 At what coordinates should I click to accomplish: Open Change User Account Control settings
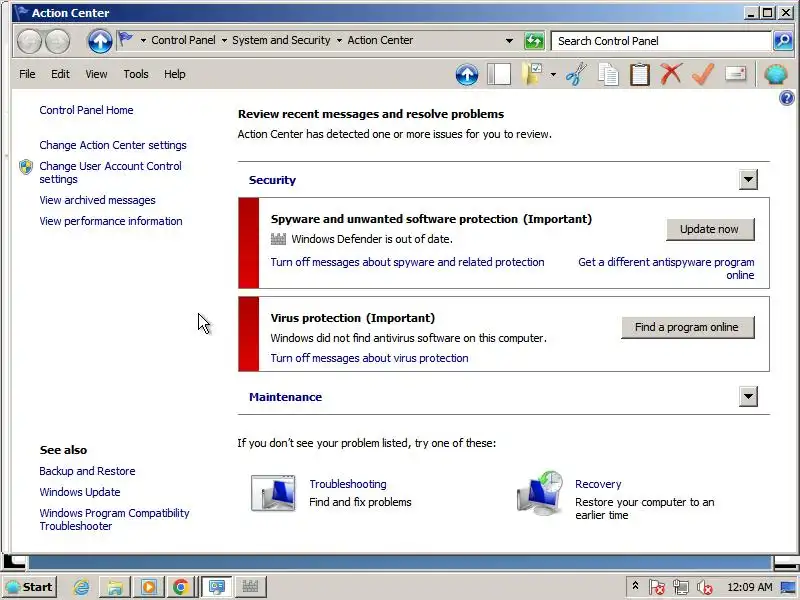pyautogui.click(x=110, y=173)
